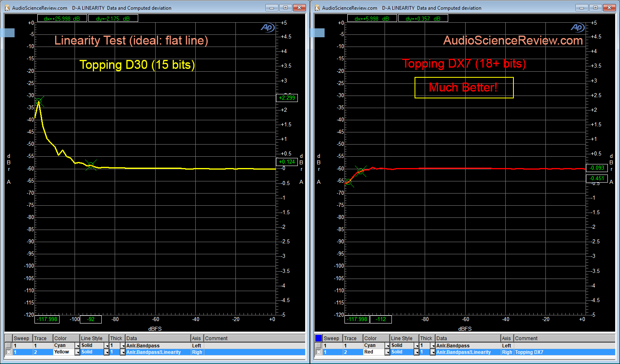620x364 pixels.
Task: Click the 'Linearity Test (ideal: flat line)' title
Action: (131, 40)
